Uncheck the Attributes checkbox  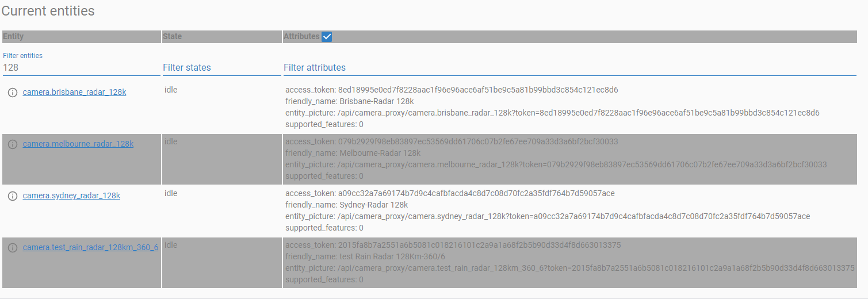327,37
